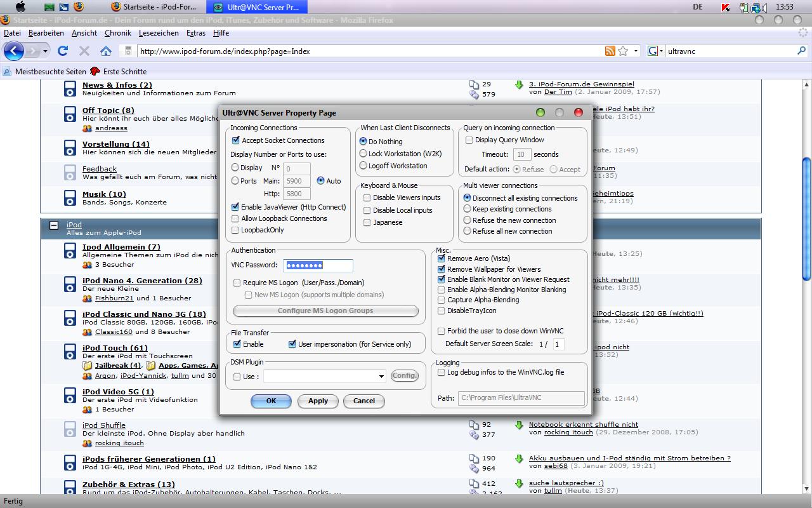Click the network connection tray icon
This screenshot has height=508, width=812.
pos(756,8)
